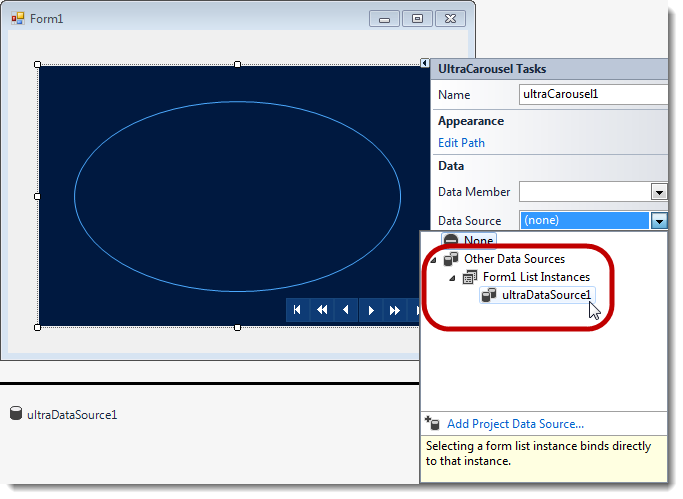Viewport: 683px width, 499px height.
Task: Click the previous item arrow in carousel
Action: pos(346,311)
